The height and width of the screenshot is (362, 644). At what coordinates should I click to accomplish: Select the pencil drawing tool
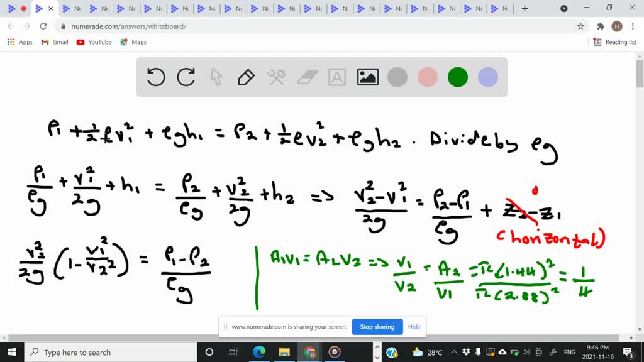[246, 77]
